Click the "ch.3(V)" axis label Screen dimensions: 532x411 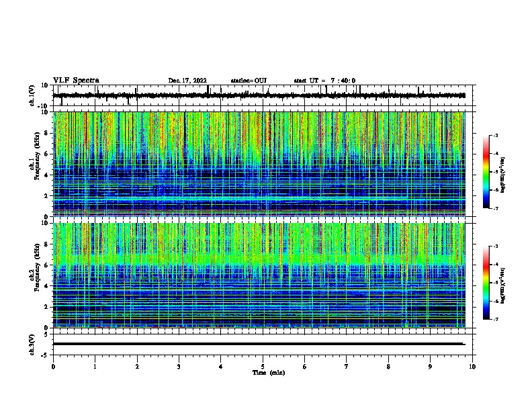32,345
